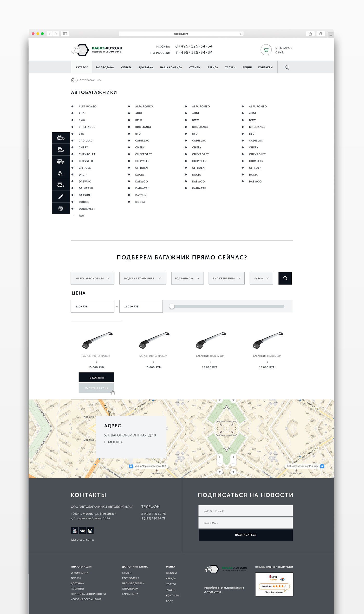Viewport: 364px width, 614px height.
Task: Open the ТИП КРЕПЛЕНИЯ dropdown
Action: 227,278
